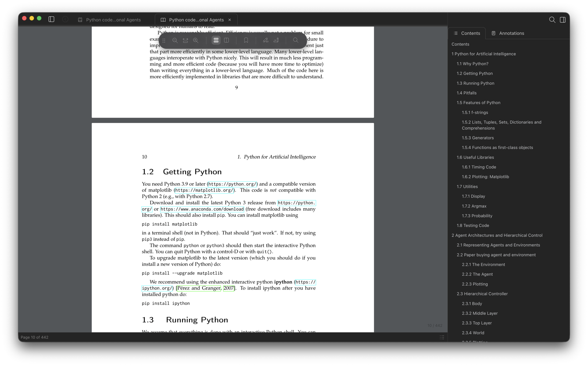Click the 1.3 Running Python heading
588x366 pixels.
185,320
